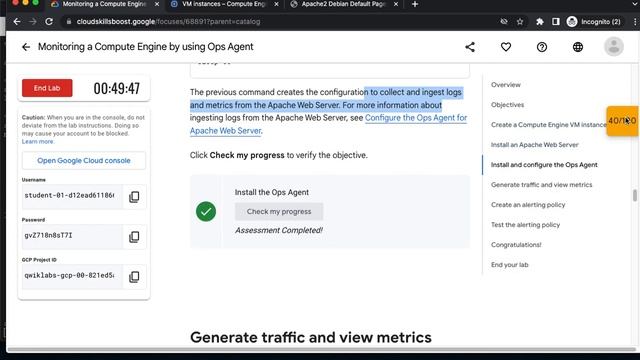Click the Generate traffic and view metrics heading
Screen dimensions: 640x360
click(311, 338)
